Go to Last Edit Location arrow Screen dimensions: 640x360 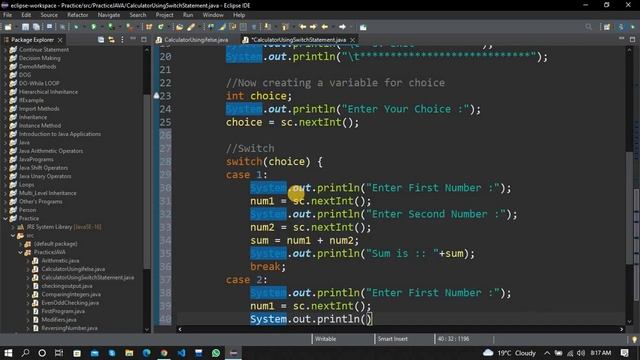tap(302, 27)
